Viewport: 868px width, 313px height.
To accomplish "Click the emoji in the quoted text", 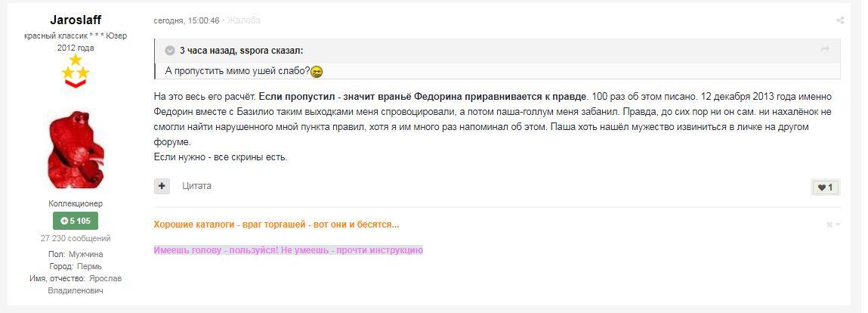I will pyautogui.click(x=317, y=72).
